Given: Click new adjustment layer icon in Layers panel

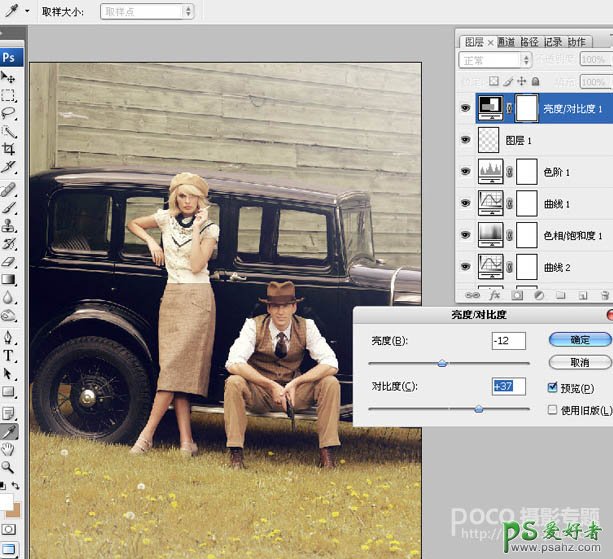Looking at the screenshot, I should point(538,296).
